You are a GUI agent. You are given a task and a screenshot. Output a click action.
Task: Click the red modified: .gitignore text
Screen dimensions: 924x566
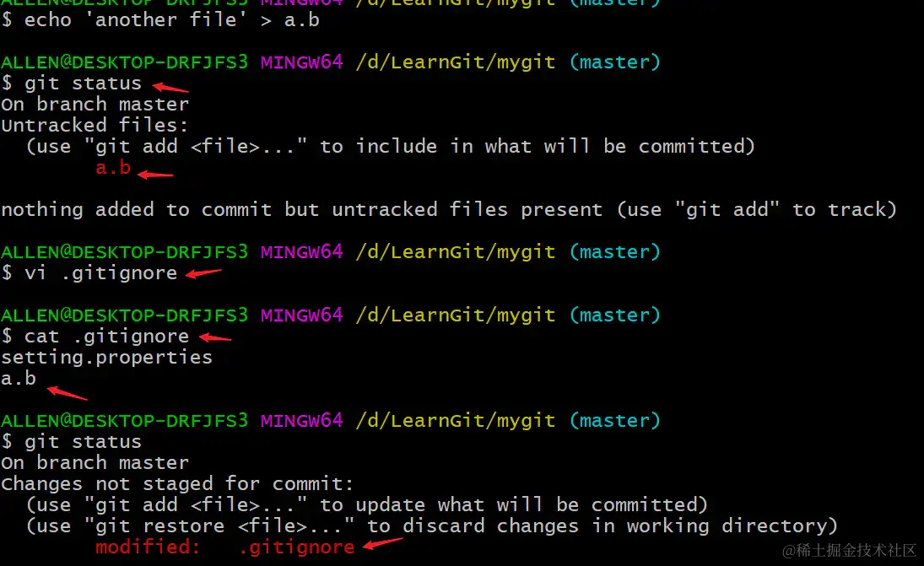(225, 547)
